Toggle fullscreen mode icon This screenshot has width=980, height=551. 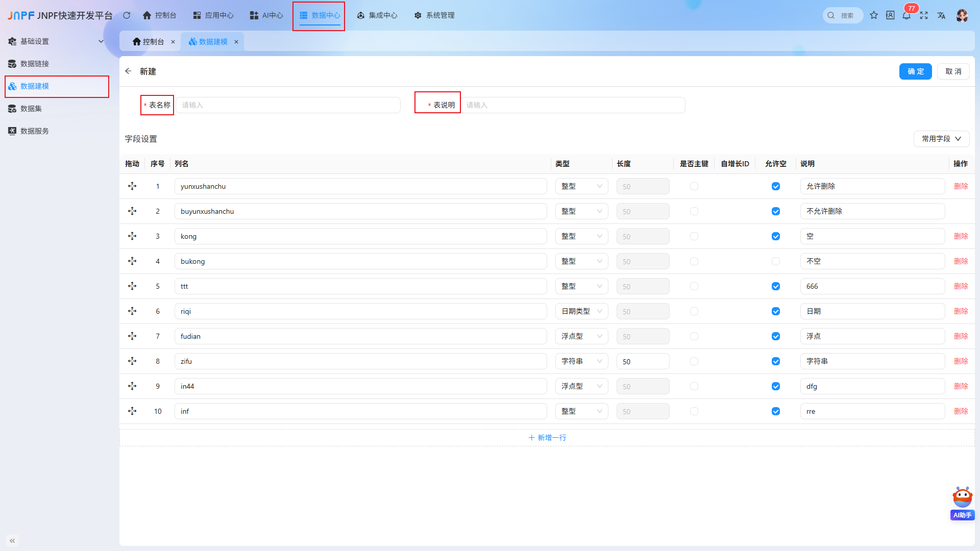924,15
